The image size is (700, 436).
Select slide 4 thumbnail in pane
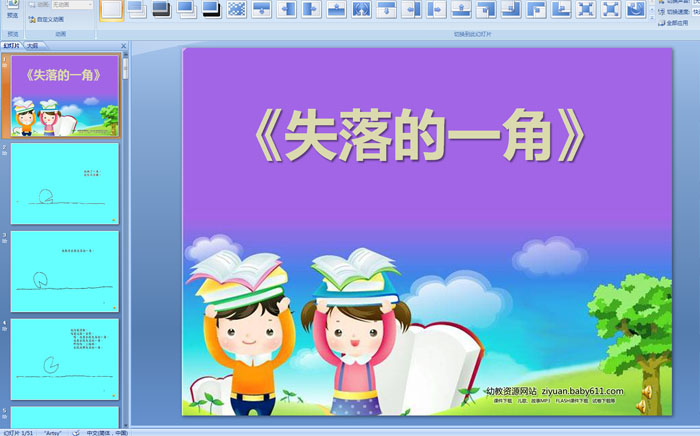tap(65, 359)
